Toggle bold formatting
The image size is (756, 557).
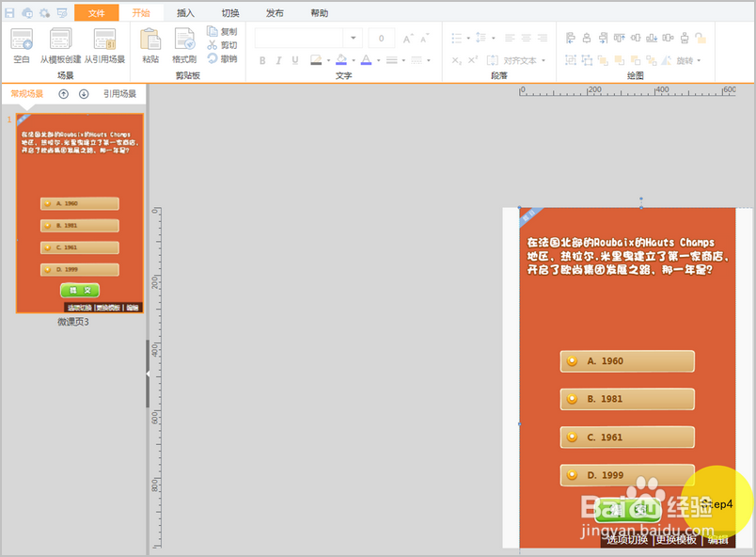point(262,60)
